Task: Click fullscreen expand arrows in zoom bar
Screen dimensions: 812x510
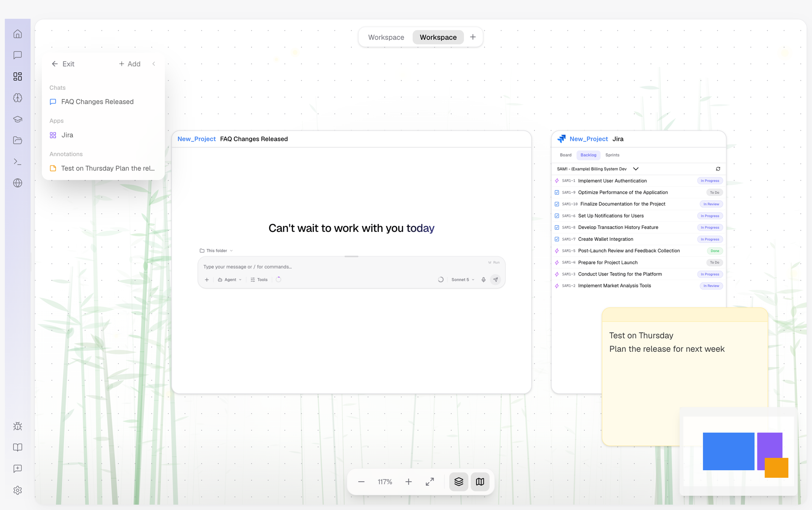Action: point(430,482)
